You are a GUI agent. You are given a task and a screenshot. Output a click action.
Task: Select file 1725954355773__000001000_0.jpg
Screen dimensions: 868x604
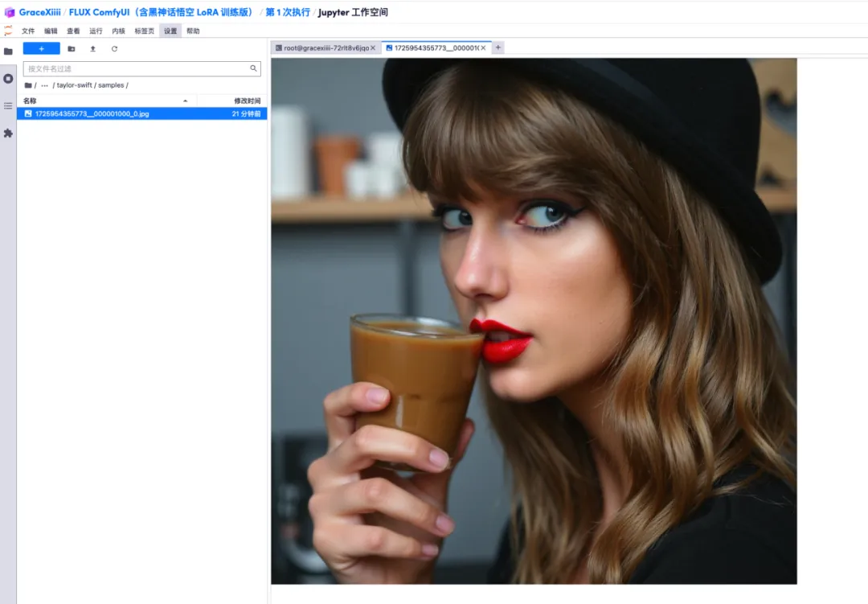92,114
